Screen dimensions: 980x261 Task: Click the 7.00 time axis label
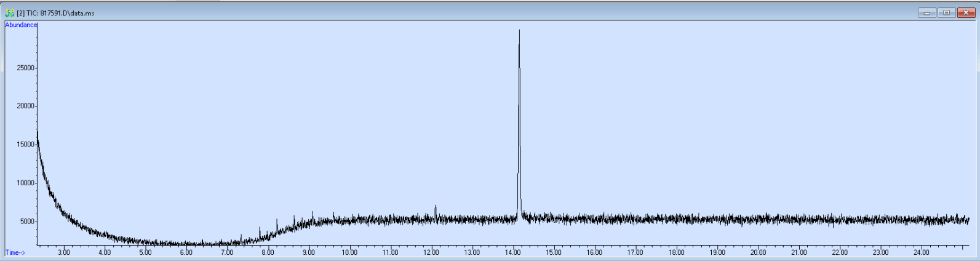pos(227,252)
